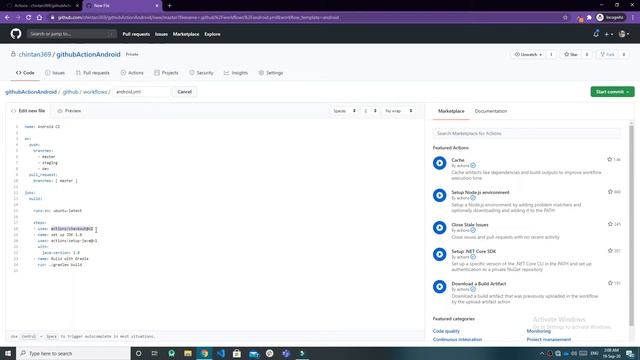Open the Cache action title

point(458,160)
